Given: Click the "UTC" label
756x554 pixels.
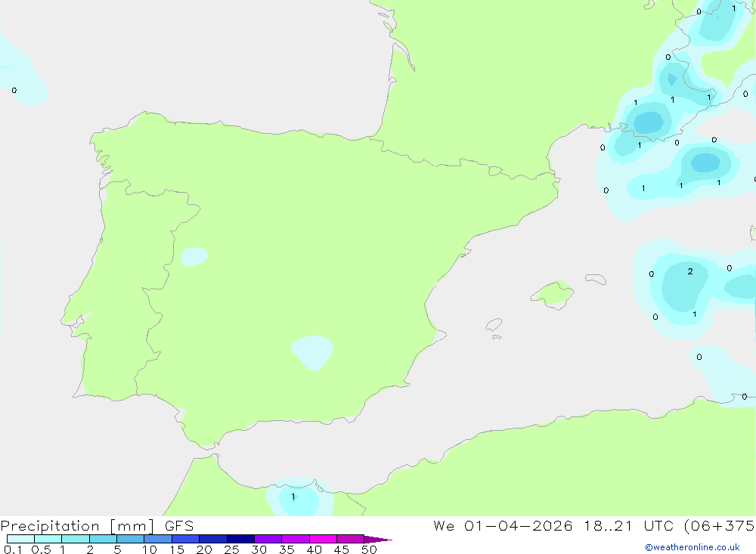Looking at the screenshot, I should coord(658,526).
